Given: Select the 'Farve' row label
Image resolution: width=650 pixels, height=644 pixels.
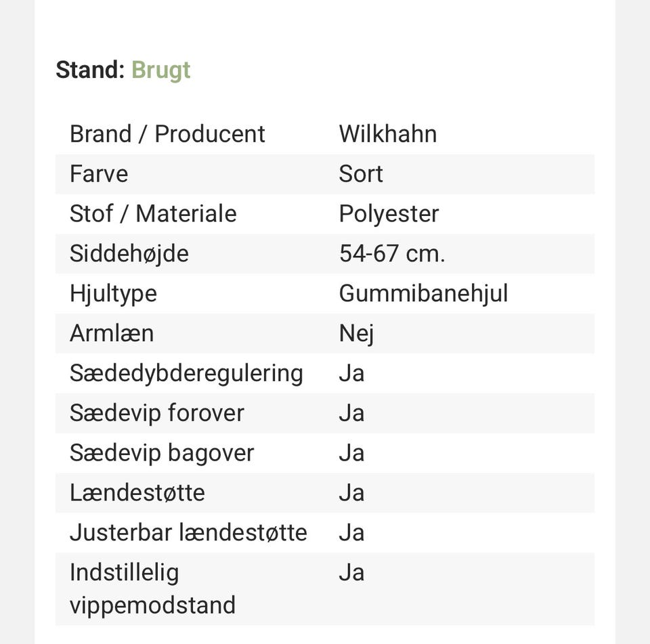Looking at the screenshot, I should tap(99, 173).
